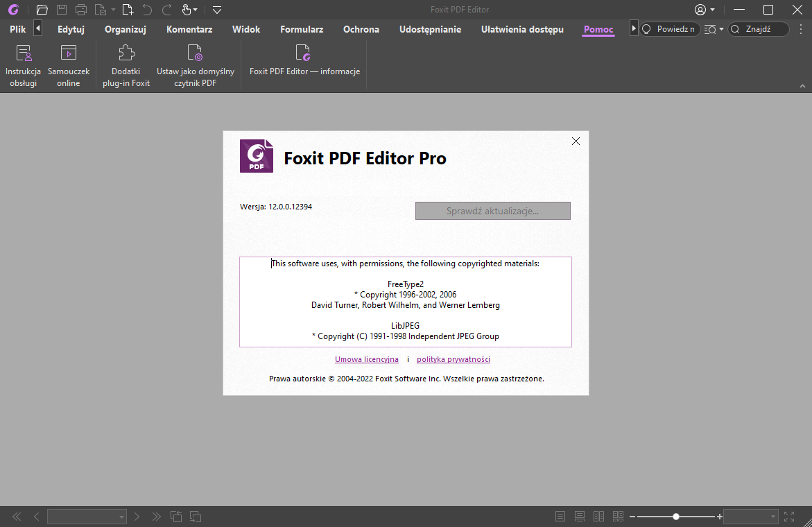Open the customize quick access toolbar arrow
Image resolution: width=812 pixels, height=527 pixels.
pos(217,10)
